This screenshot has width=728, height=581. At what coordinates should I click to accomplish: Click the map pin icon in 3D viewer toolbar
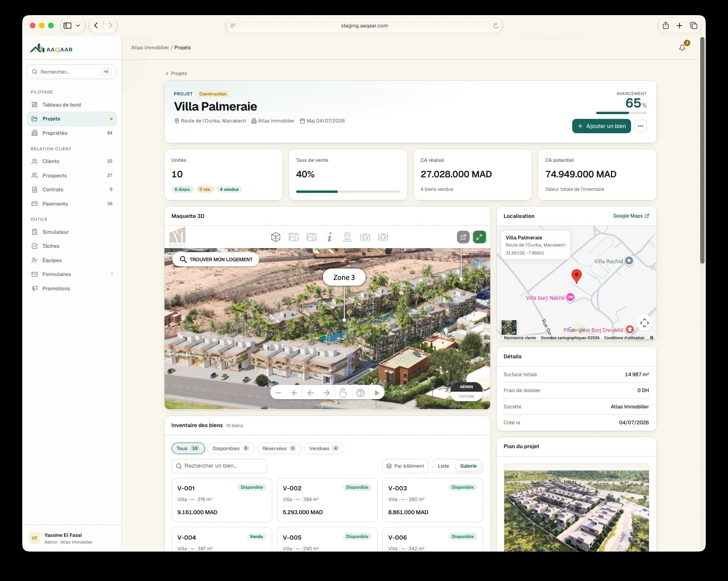[x=347, y=237]
